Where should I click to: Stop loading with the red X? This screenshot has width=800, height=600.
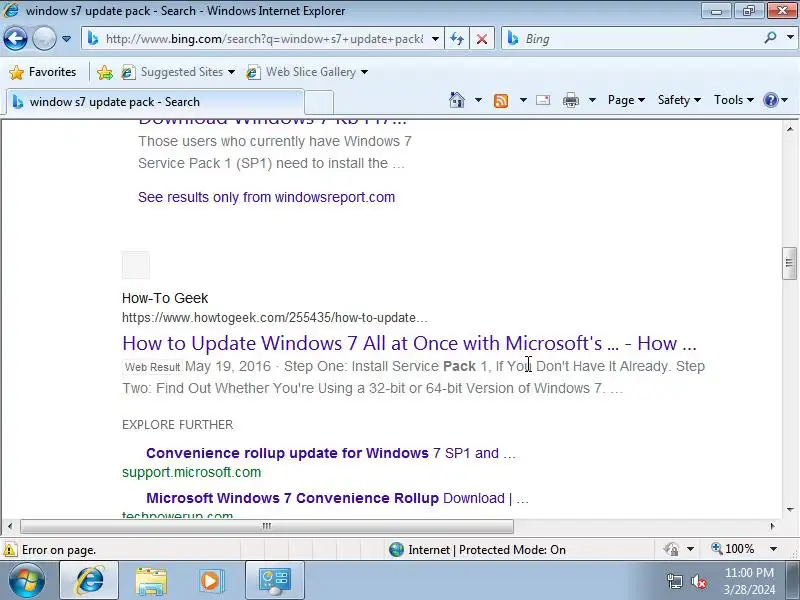[x=482, y=39]
